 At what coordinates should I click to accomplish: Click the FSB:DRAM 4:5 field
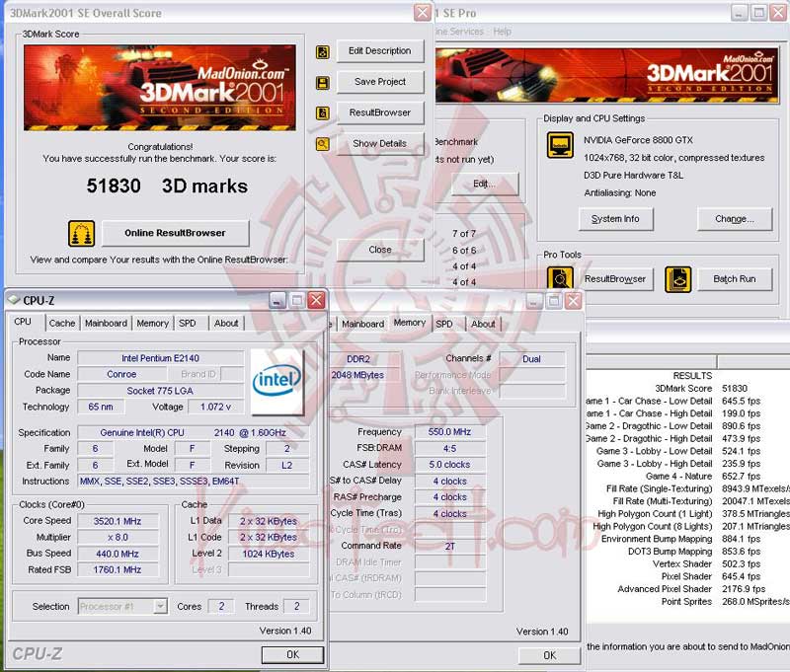tap(449, 448)
